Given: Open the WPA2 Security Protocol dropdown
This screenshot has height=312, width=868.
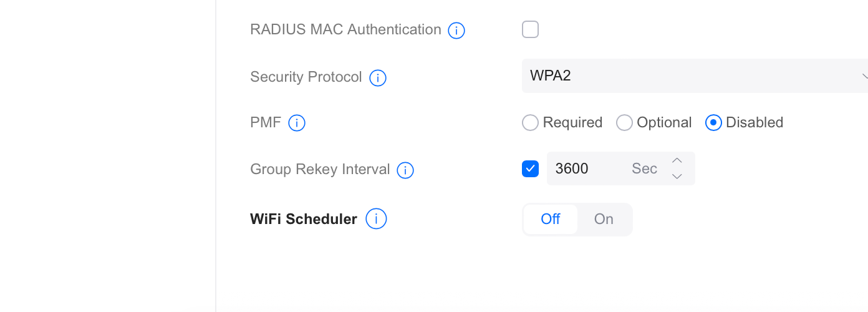Looking at the screenshot, I should click(695, 76).
